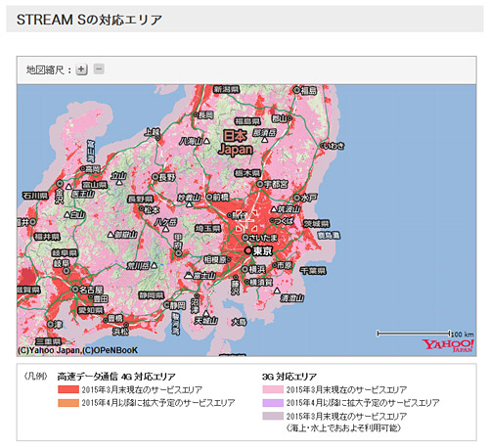489x448 pixels.
Task: Click the 愛知県 prefecture label
Action: (x=91, y=310)
